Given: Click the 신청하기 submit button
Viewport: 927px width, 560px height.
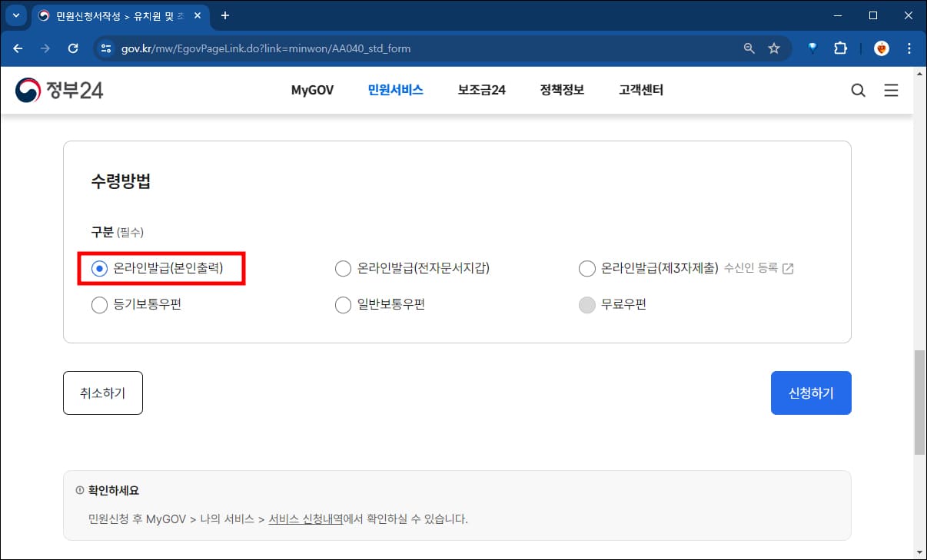Looking at the screenshot, I should point(811,393).
